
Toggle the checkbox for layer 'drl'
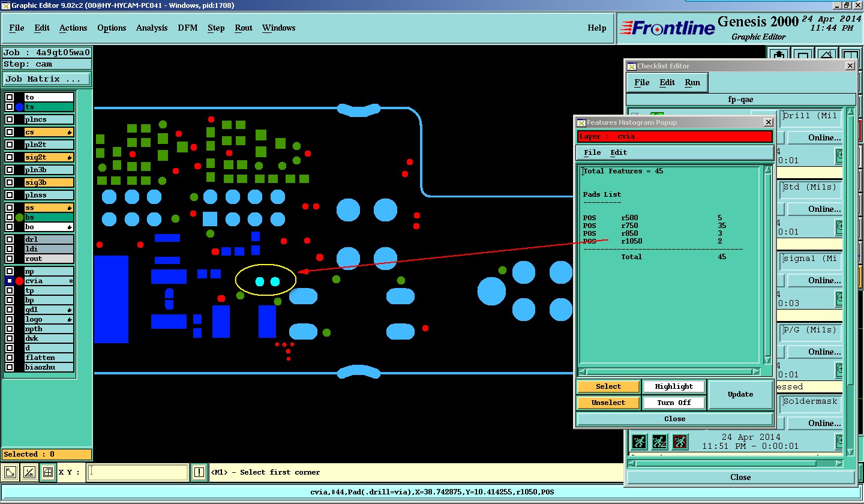pyautogui.click(x=10, y=239)
